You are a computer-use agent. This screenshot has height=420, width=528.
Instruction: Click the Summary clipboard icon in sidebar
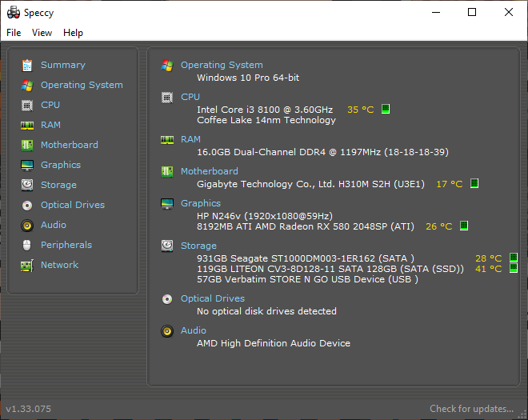pyautogui.click(x=27, y=66)
